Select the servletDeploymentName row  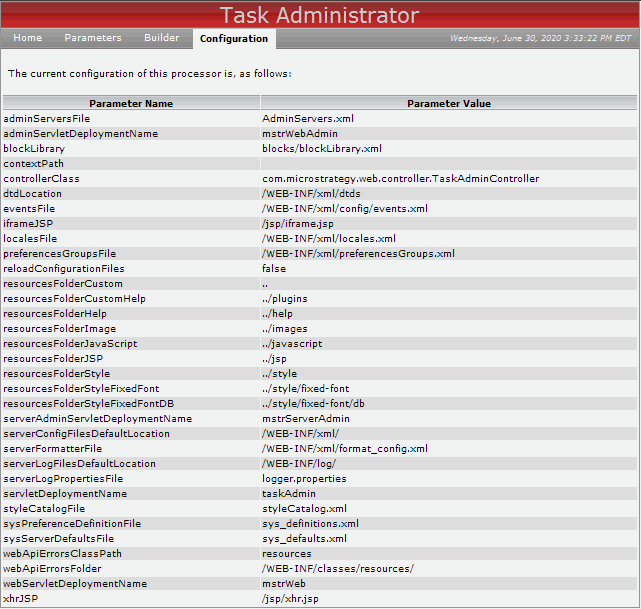(320, 494)
